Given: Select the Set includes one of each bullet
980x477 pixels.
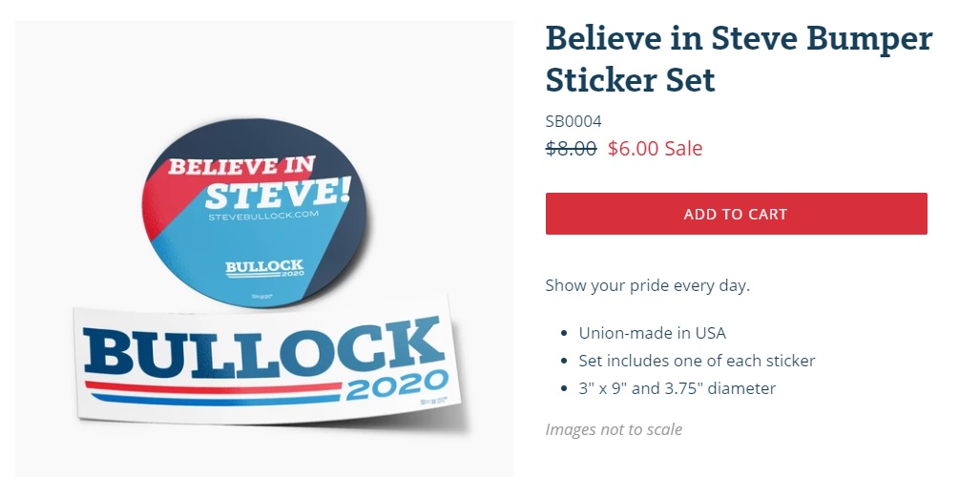Looking at the screenshot, I should tap(697, 361).
